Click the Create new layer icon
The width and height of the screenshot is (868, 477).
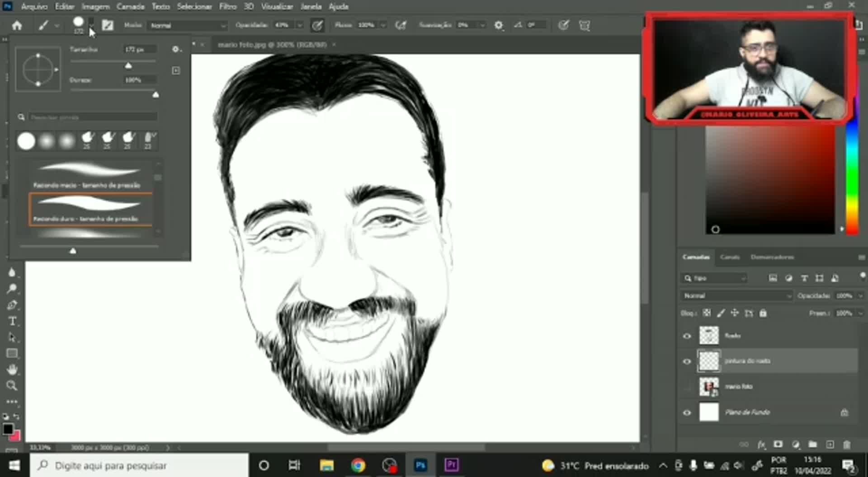pos(830,445)
